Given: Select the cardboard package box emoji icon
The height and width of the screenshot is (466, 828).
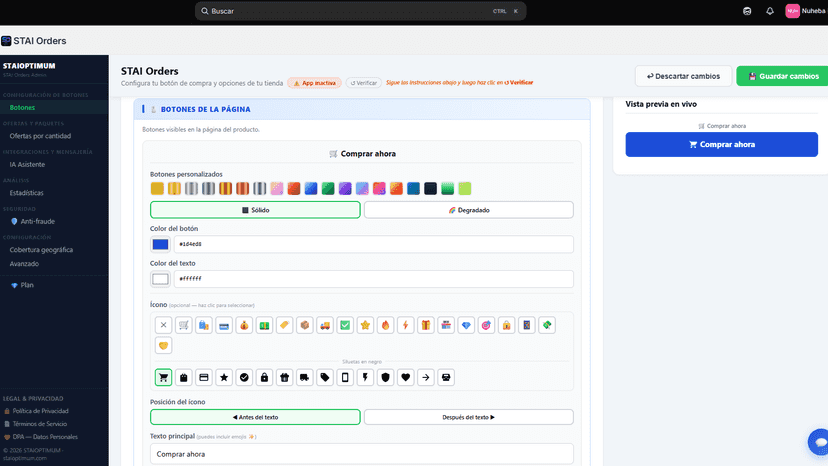Looking at the screenshot, I should (305, 325).
